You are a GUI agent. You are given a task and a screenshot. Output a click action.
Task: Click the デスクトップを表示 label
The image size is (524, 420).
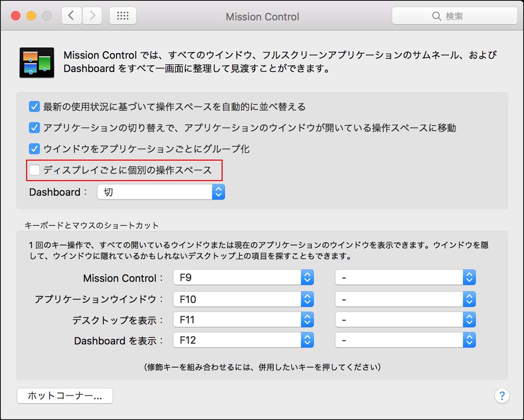click(117, 320)
